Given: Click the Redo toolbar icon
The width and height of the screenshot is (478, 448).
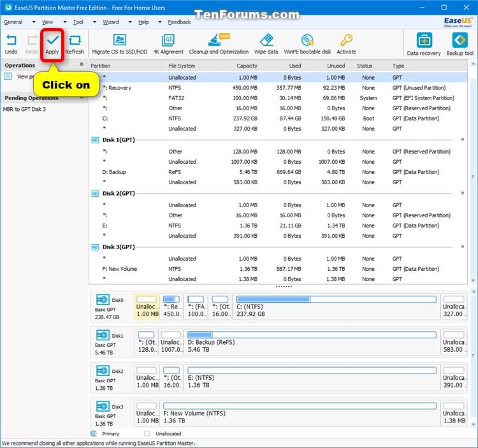Looking at the screenshot, I should [x=32, y=40].
